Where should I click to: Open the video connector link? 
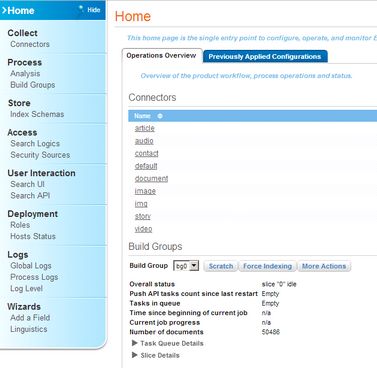pos(143,229)
